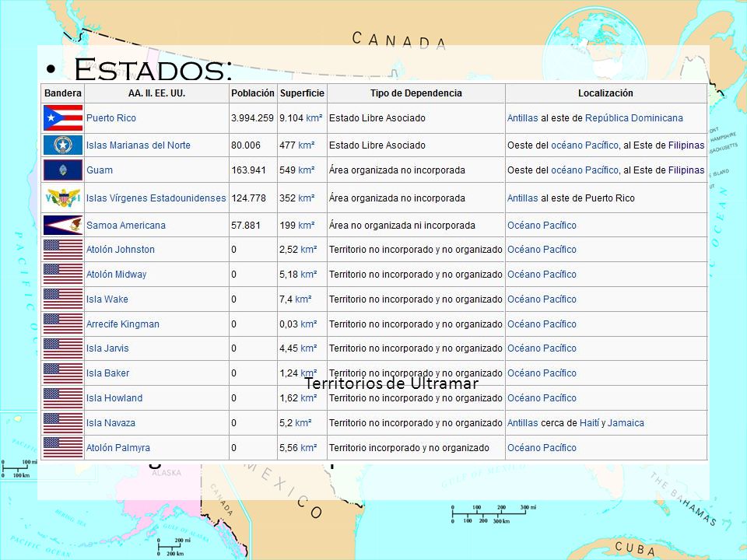Screen dimensions: 747x560
Task: Click Área organizada no incorporada in Guam row
Action: tap(398, 170)
